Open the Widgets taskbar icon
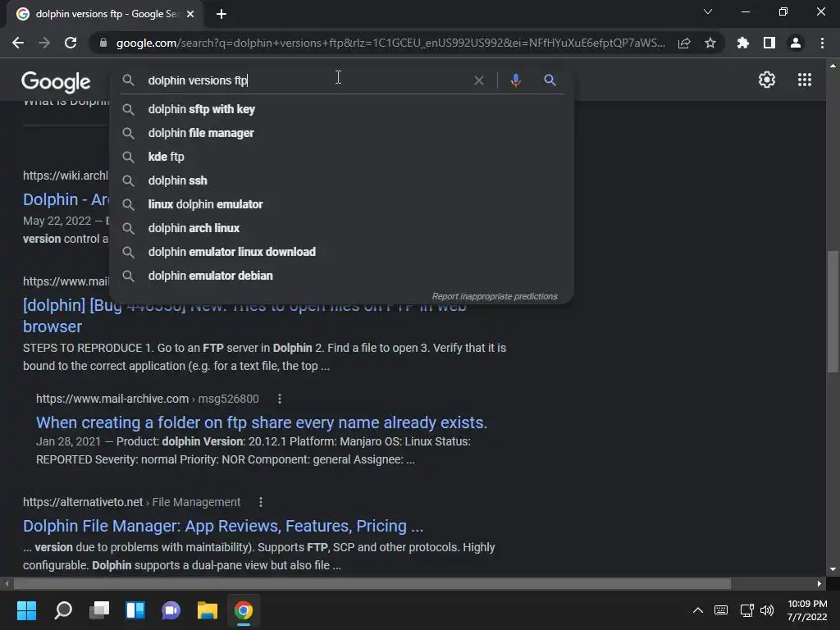 point(135,610)
